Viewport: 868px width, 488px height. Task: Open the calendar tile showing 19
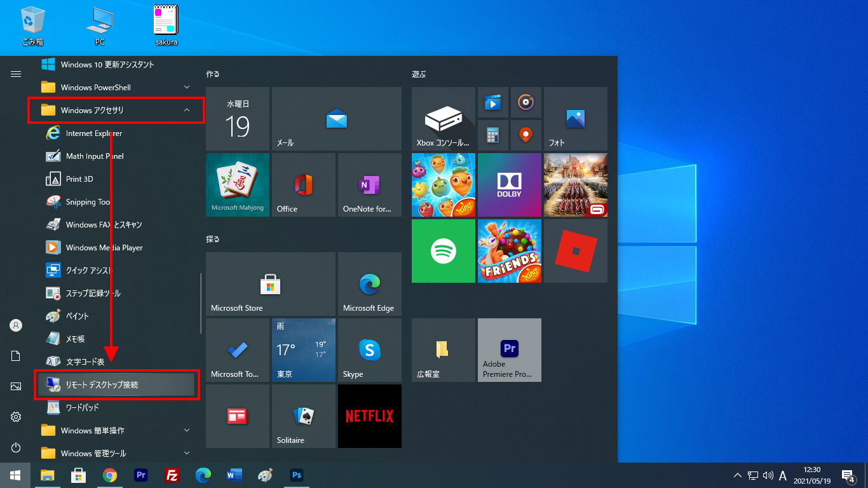tap(238, 119)
